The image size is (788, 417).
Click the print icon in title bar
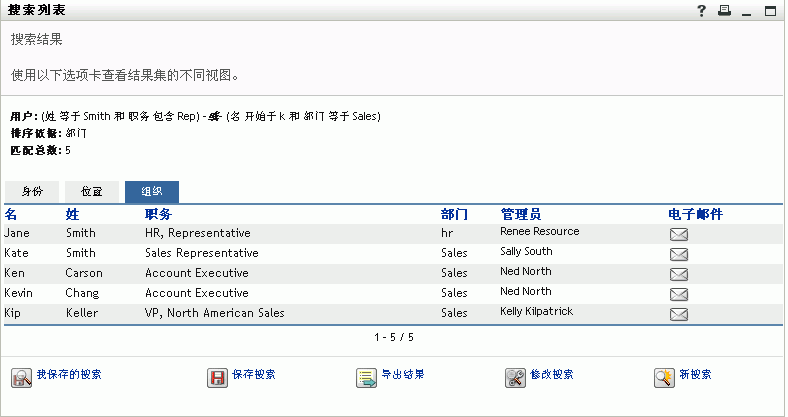(724, 11)
